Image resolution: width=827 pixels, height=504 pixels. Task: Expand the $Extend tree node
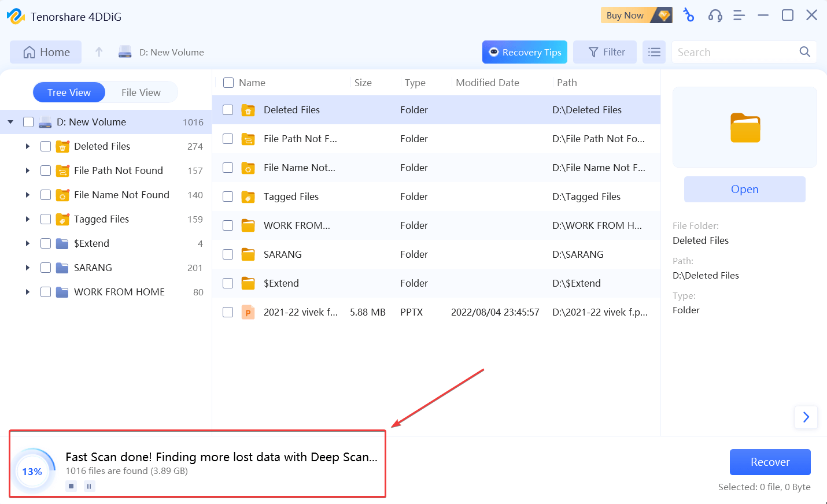coord(27,243)
